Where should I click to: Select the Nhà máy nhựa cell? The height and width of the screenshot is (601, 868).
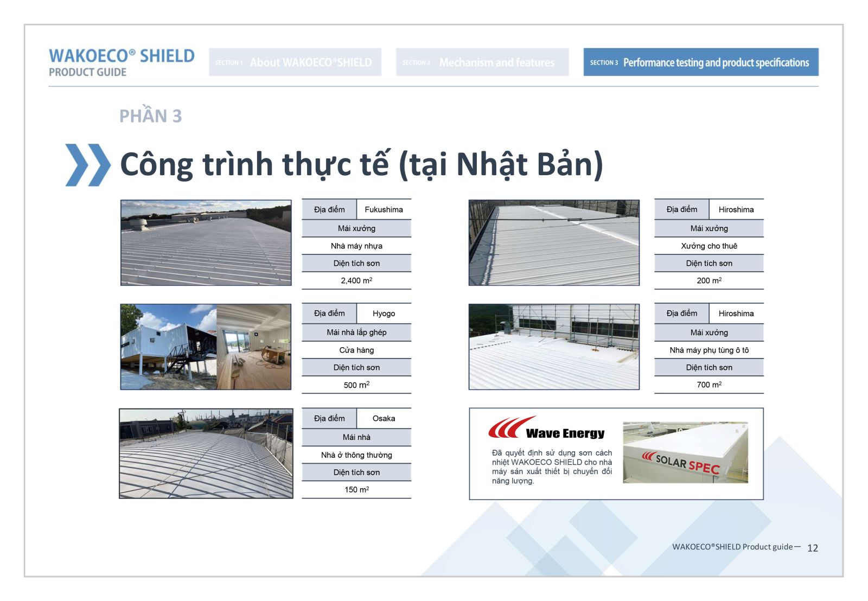(356, 246)
